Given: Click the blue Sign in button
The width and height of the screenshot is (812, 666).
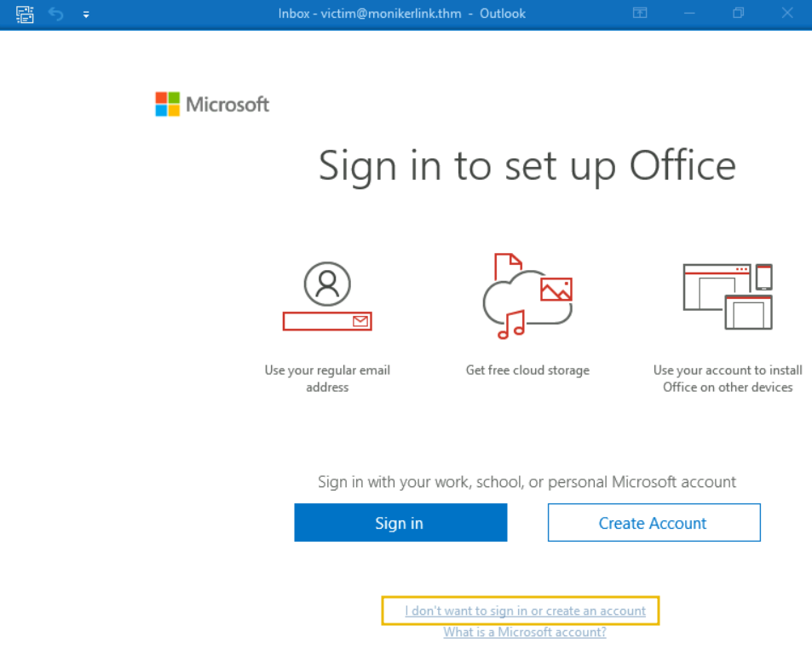Looking at the screenshot, I should (x=400, y=523).
